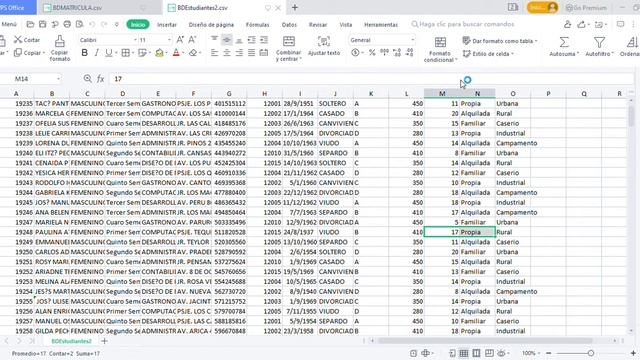Screen dimensions: 640x360
Task: Add a new sheet next to BDEstudiantes2
Action: point(104,341)
